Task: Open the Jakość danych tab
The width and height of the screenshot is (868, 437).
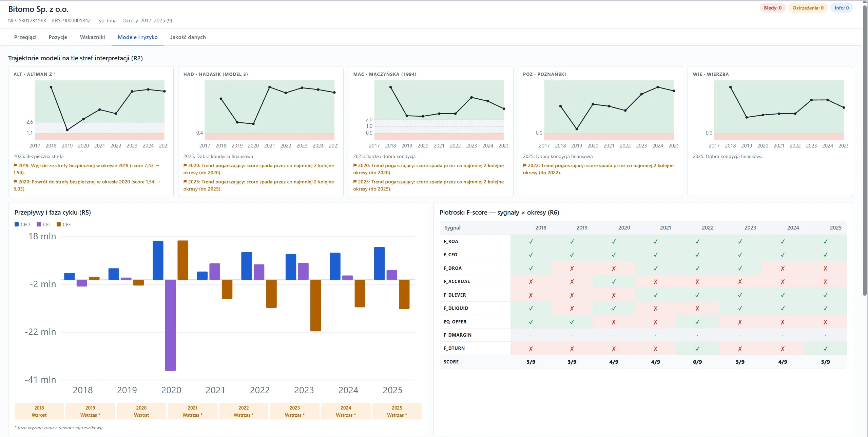Action: 188,37
